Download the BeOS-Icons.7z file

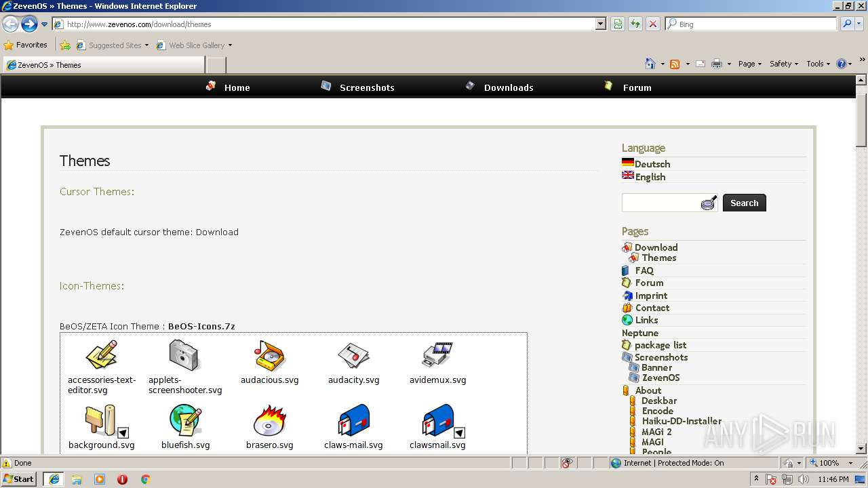pos(201,327)
